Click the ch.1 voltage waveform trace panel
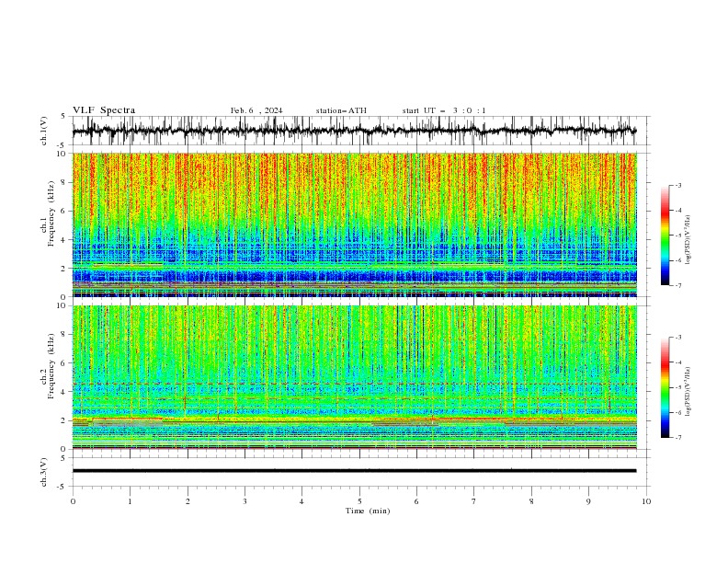 click(x=360, y=131)
